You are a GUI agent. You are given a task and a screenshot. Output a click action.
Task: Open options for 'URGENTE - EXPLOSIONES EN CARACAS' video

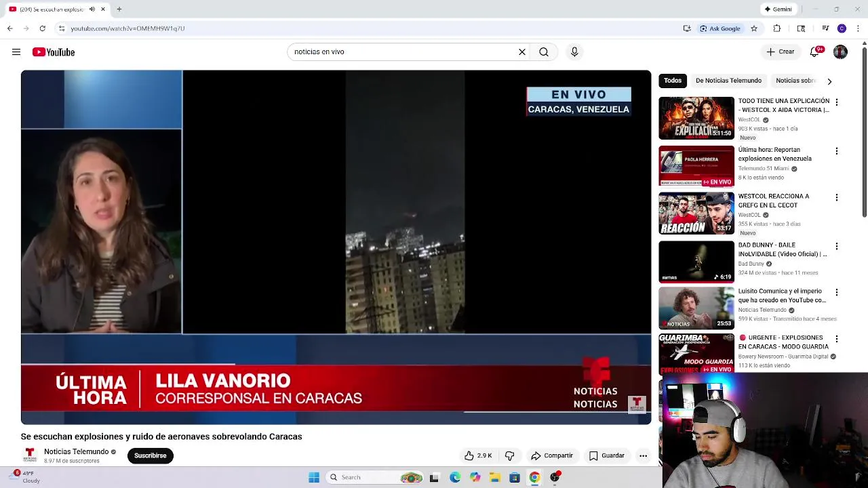pyautogui.click(x=836, y=339)
